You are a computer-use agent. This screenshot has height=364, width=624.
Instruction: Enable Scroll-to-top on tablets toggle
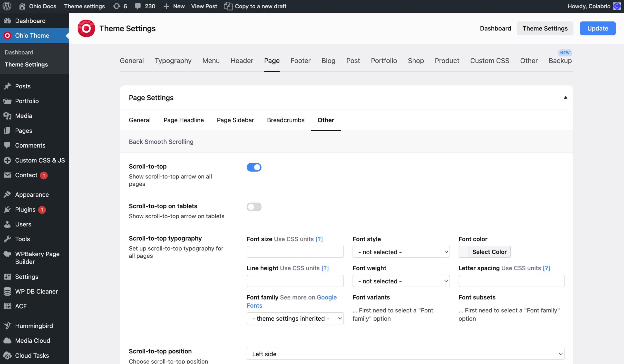pos(254,207)
